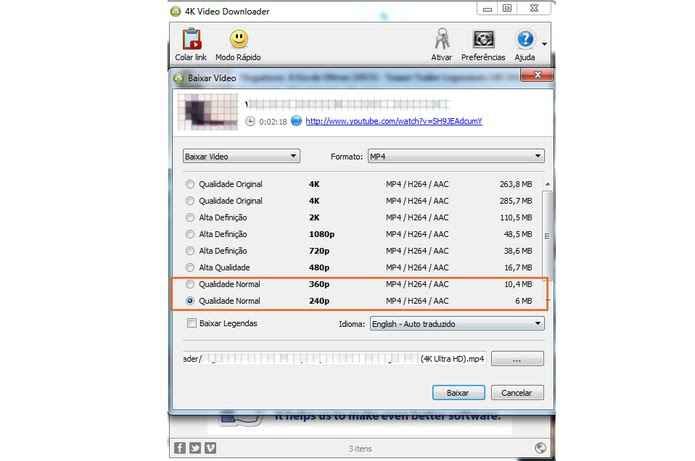Open the YouTube video URL link

coord(394,121)
